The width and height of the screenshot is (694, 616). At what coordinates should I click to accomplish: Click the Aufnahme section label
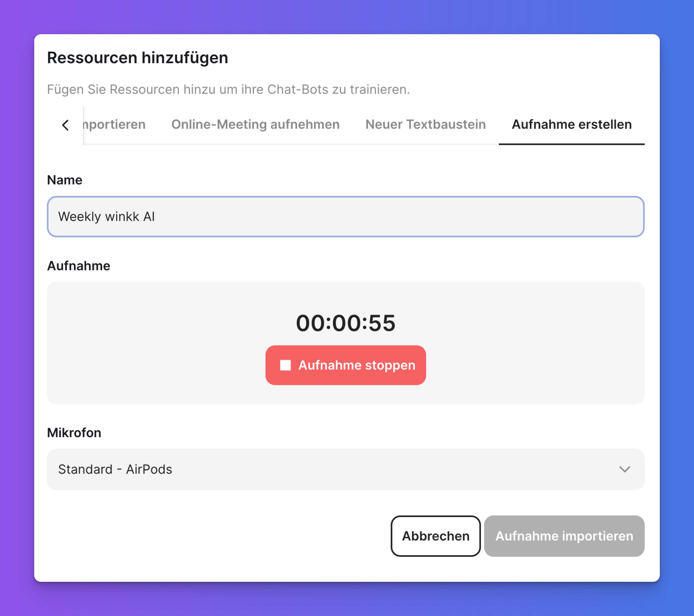pos(79,266)
